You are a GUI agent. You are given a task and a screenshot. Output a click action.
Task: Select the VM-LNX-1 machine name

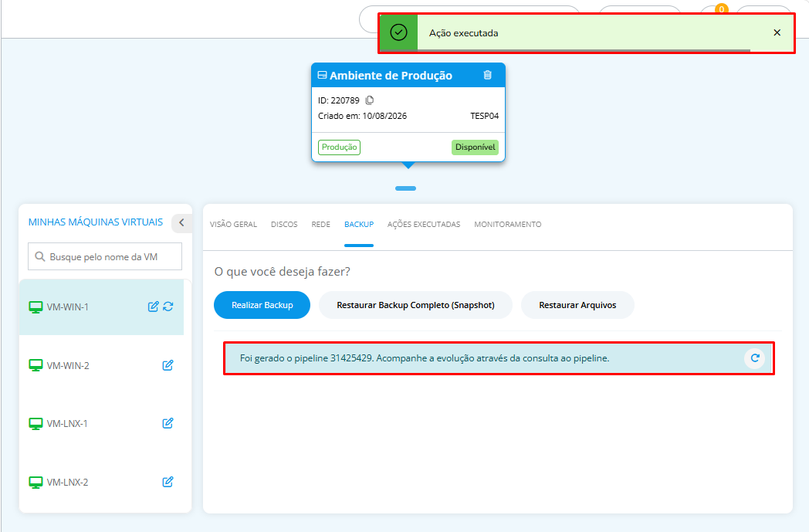67,424
